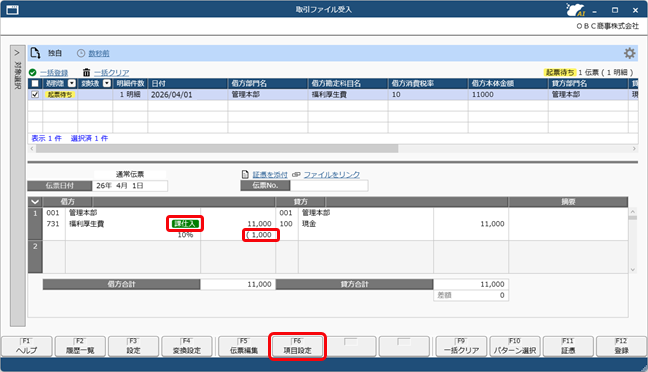Open the gear settings icon on the blue bar

click(x=629, y=53)
